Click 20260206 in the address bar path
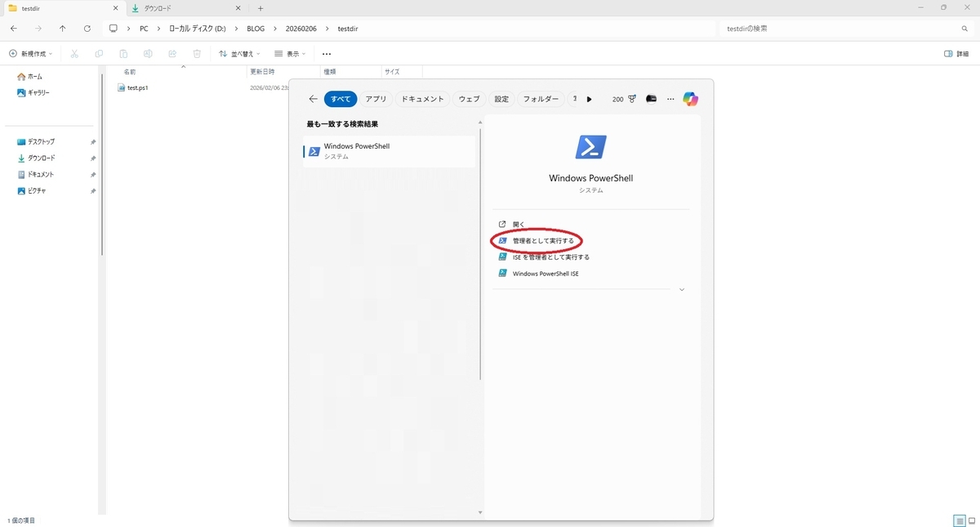This screenshot has width=980, height=527. (301, 29)
